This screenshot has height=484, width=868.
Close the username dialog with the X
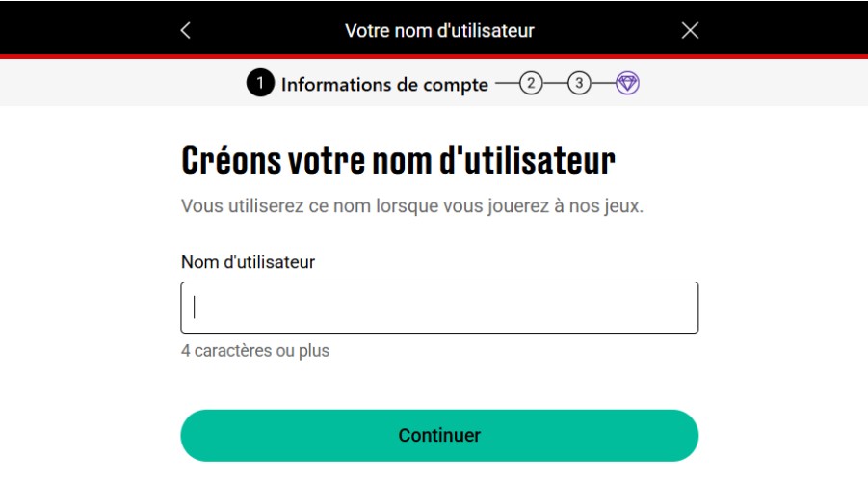[x=690, y=30]
